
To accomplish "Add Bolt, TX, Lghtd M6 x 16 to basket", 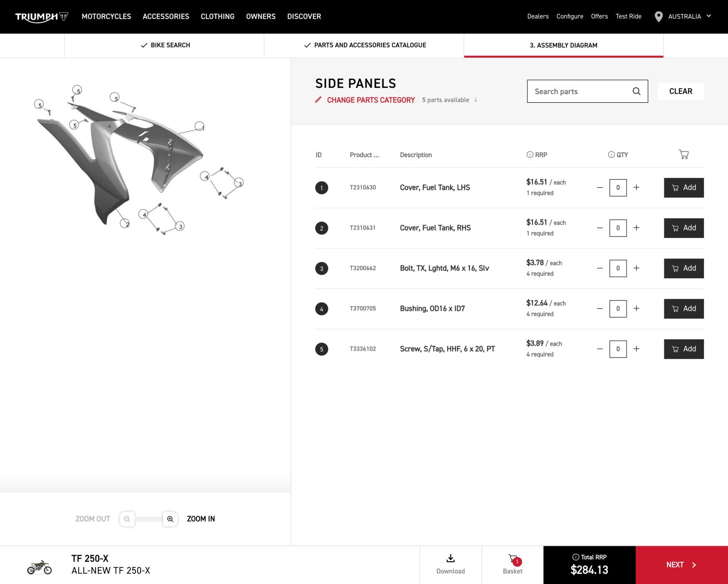I will (683, 268).
